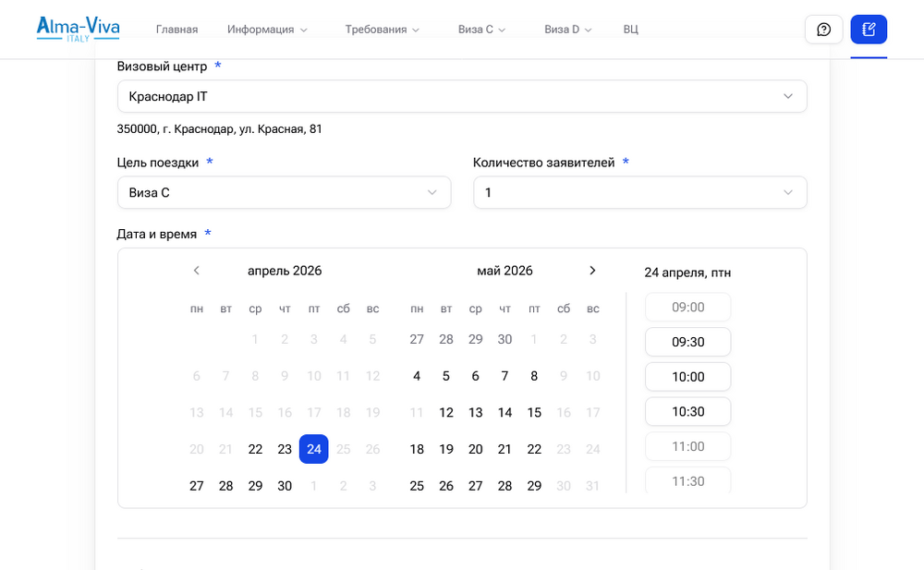Image resolution: width=924 pixels, height=570 pixels.
Task: Expand the Виза D navigation menu
Action: coord(567,30)
